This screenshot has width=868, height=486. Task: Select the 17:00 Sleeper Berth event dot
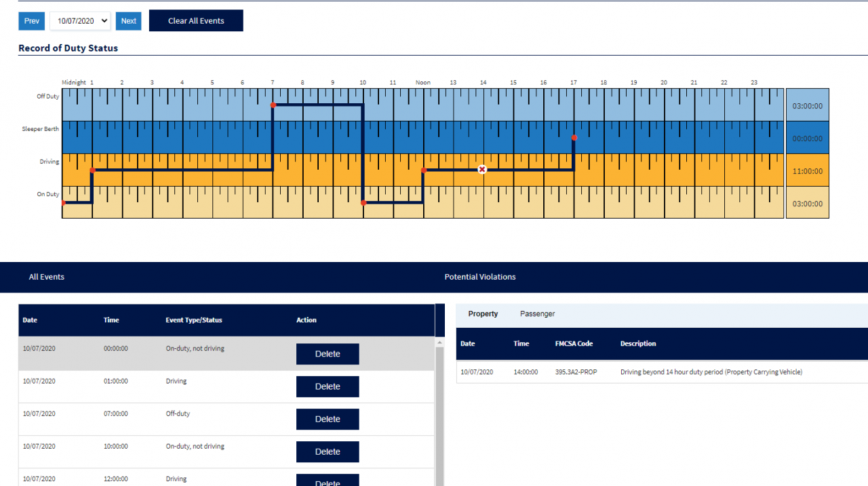tap(574, 138)
